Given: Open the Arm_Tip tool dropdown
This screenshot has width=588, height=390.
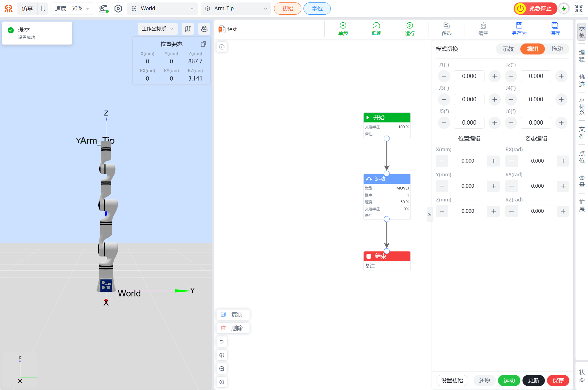Looking at the screenshot, I should [x=236, y=9].
